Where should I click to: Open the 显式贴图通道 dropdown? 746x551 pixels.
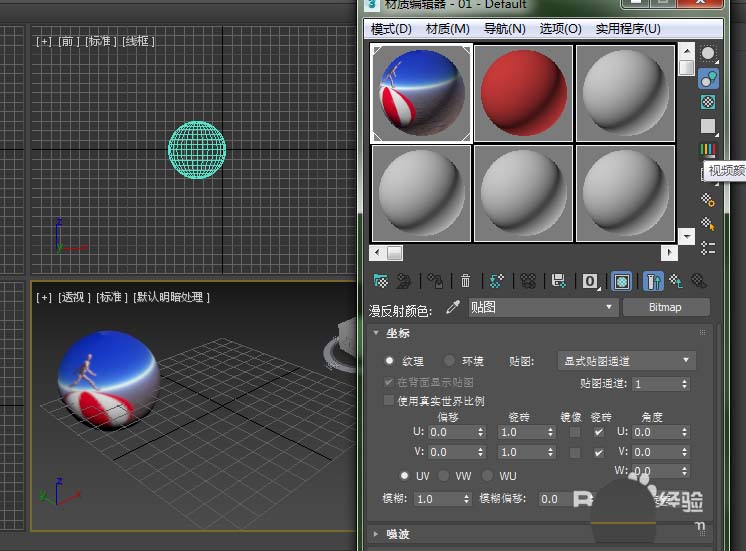pyautogui.click(x=626, y=360)
